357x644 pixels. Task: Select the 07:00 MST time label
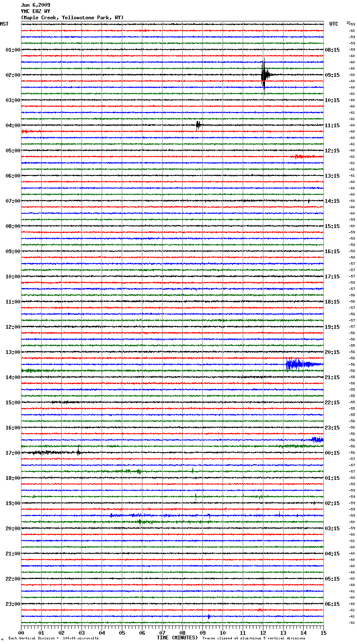[x=13, y=201]
